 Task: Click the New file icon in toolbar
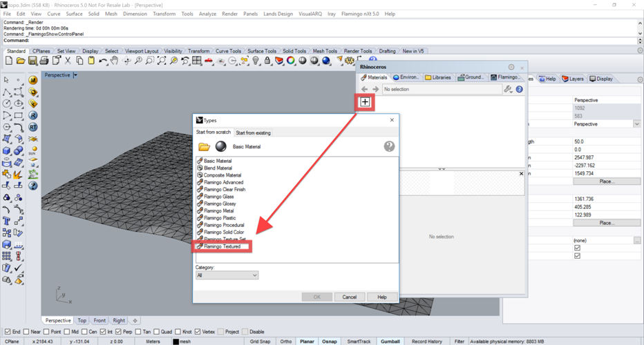point(9,61)
